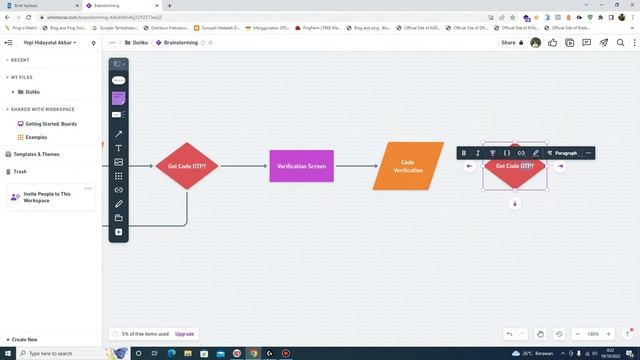
Task: Open Getting Started: Boards file
Action: click(x=47, y=124)
